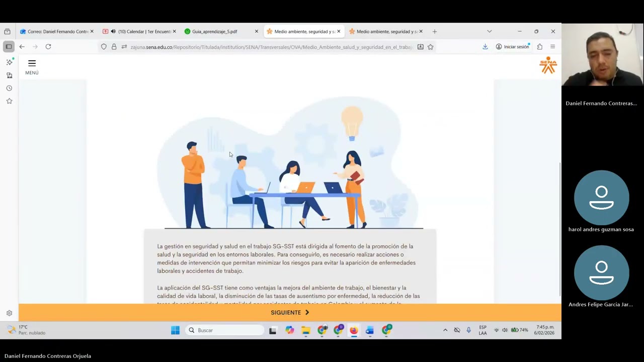The width and height of the screenshot is (644, 362).
Task: Open Copilot from the taskbar
Action: click(289, 330)
